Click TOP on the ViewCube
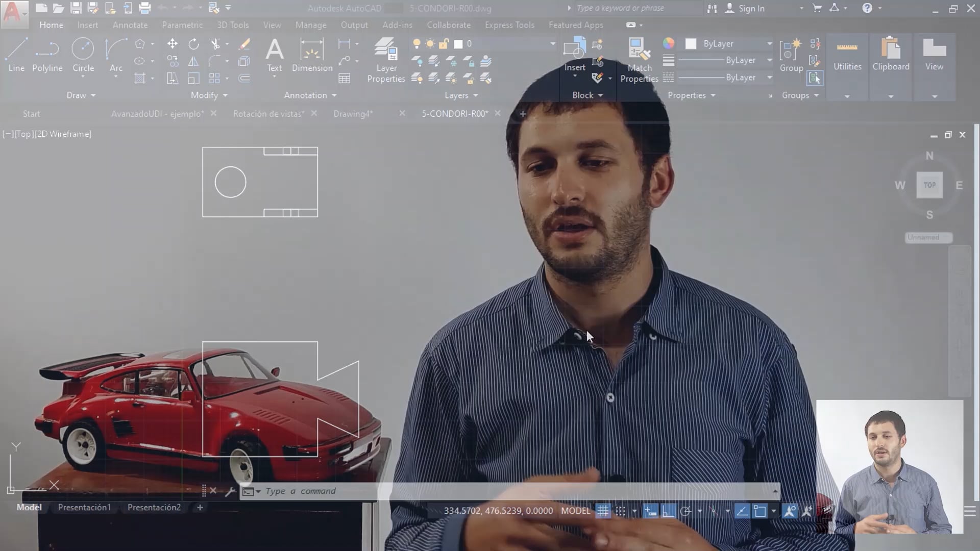This screenshot has width=980, height=551. pyautogui.click(x=929, y=185)
